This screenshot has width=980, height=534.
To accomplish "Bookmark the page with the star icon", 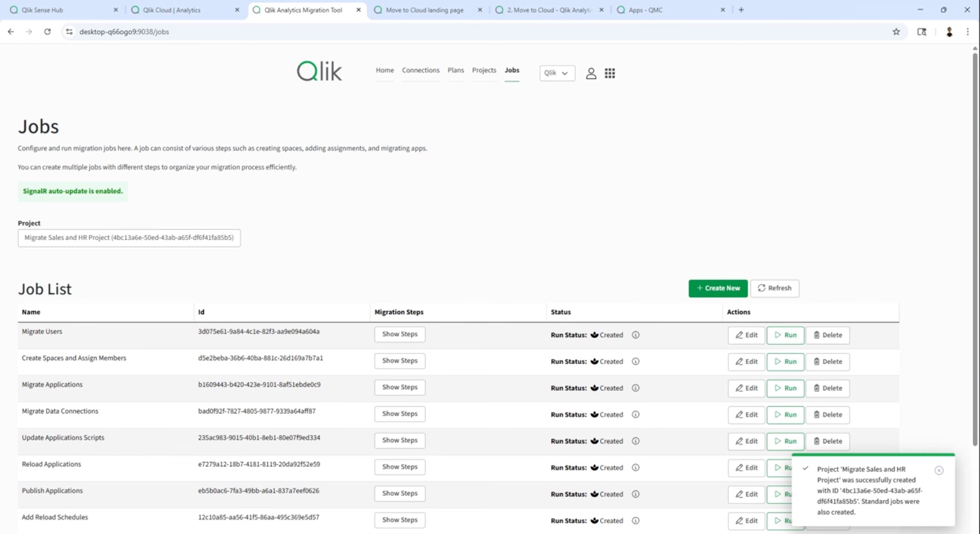I will (896, 31).
